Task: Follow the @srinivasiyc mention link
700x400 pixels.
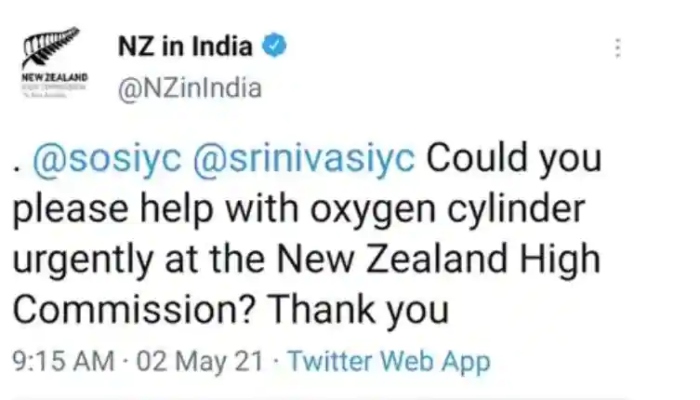Action: [304, 158]
